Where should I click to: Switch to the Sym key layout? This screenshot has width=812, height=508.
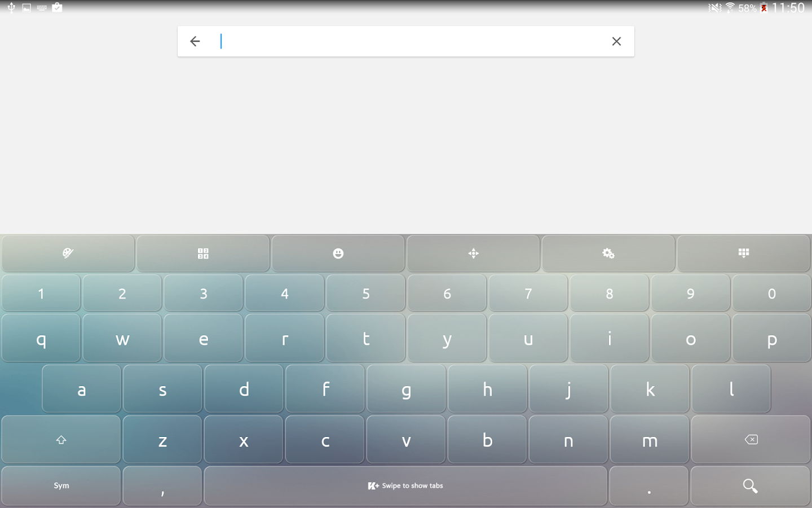[61, 485]
